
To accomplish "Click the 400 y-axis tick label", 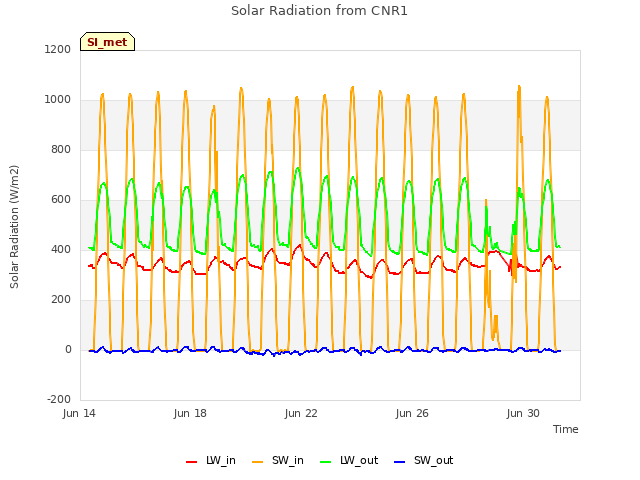I will point(61,249).
